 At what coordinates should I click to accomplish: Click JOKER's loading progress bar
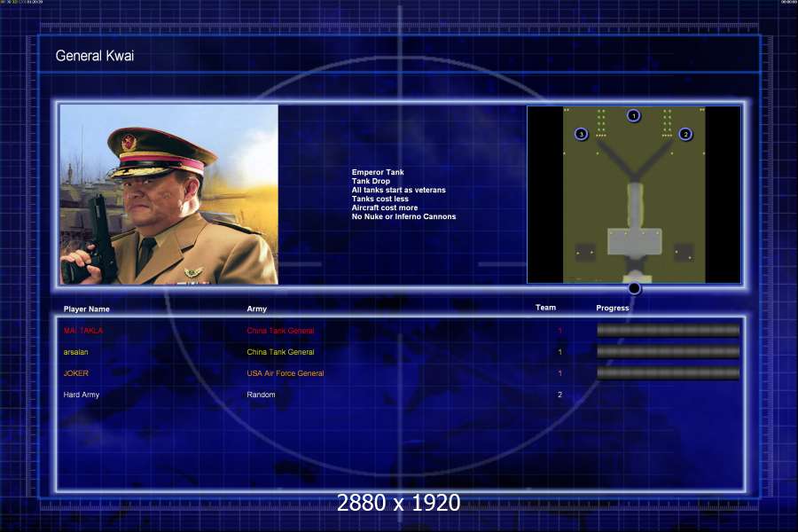click(669, 373)
